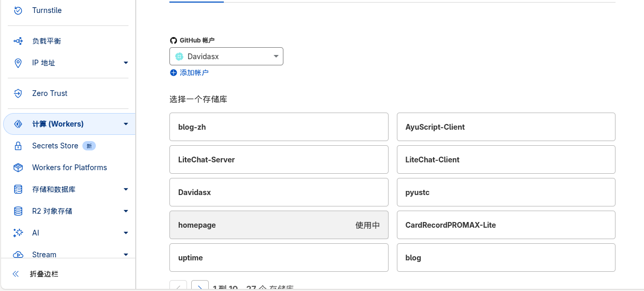Open the Zero Trust shield icon
644x291 pixels.
18,93
